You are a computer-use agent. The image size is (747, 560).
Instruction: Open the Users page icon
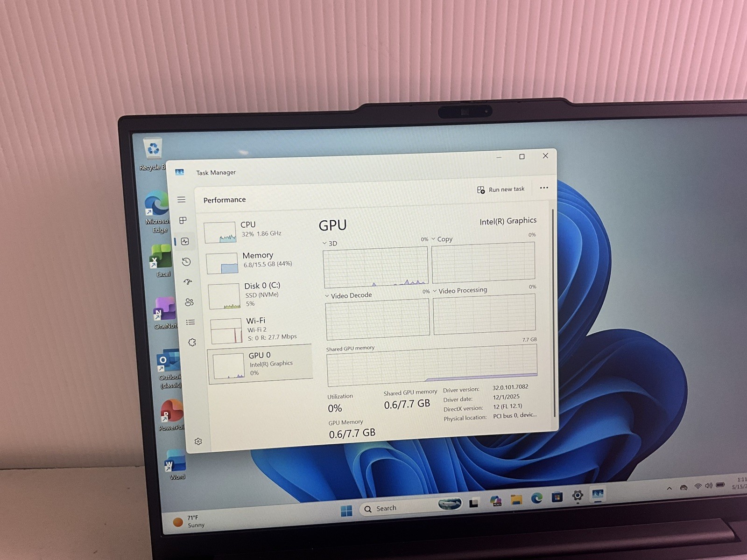[x=189, y=302]
